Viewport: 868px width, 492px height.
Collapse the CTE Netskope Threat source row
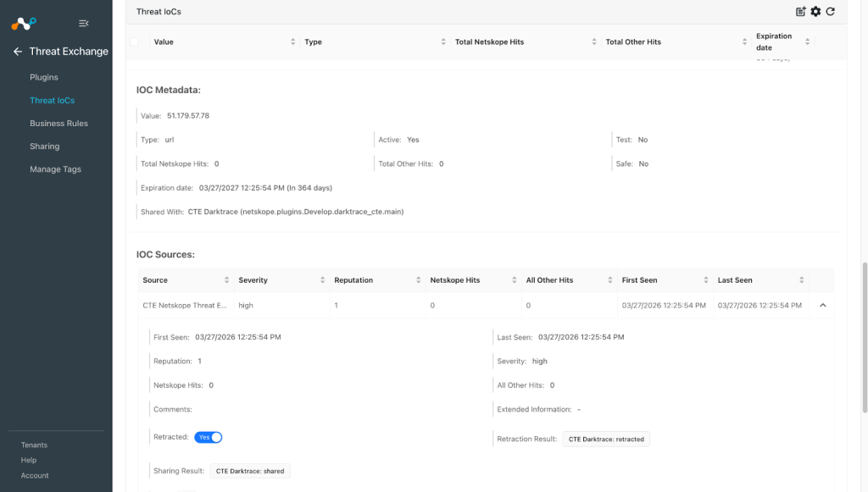click(x=822, y=305)
